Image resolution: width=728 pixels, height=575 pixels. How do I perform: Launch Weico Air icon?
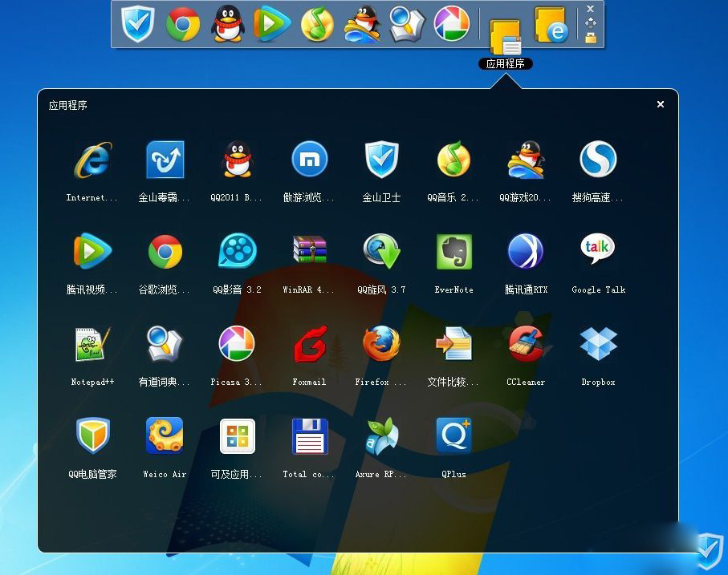click(165, 435)
